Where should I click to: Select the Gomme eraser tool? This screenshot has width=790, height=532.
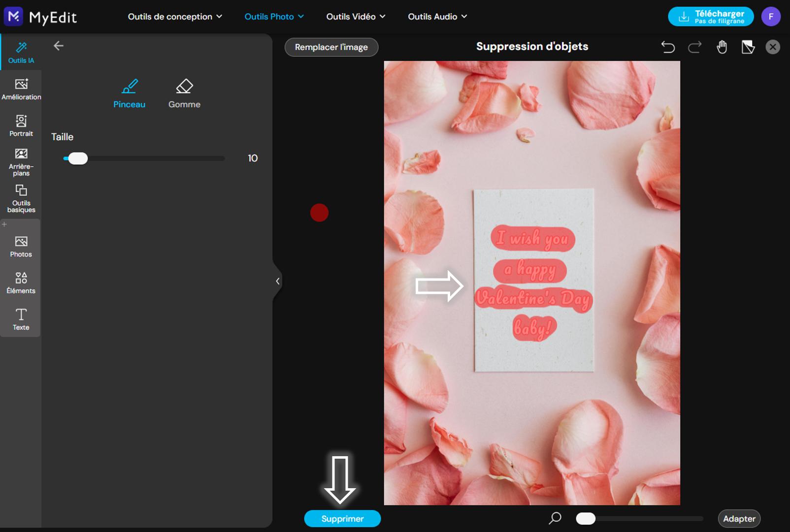(184, 94)
